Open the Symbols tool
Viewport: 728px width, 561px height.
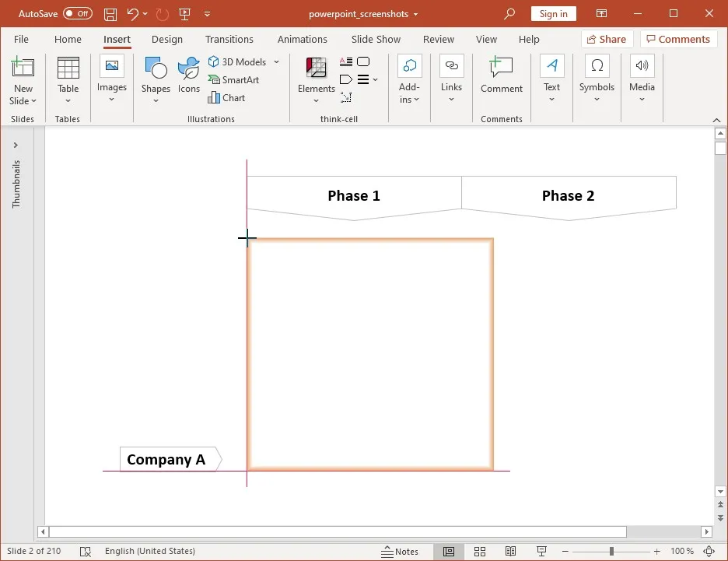[x=597, y=78]
